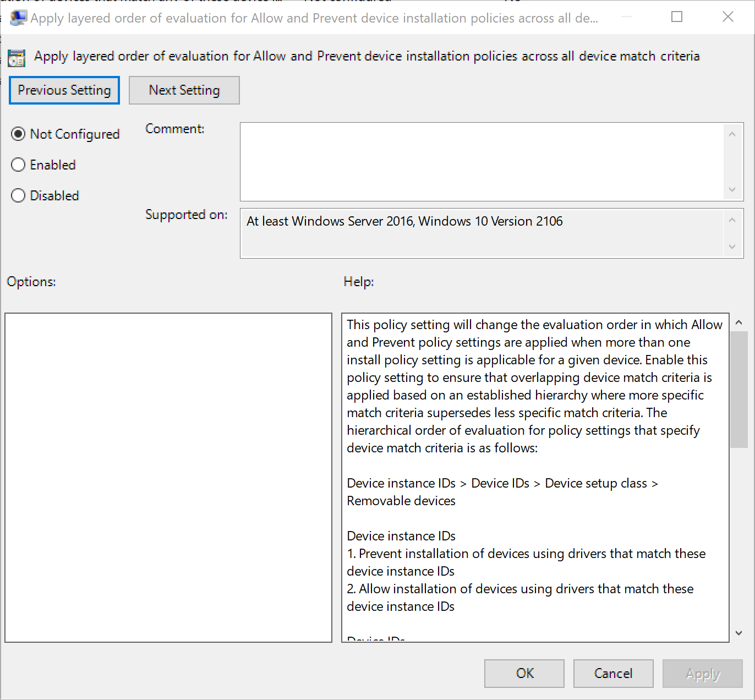Image resolution: width=755 pixels, height=700 pixels.
Task: Click the Supported on scroll down arrow
Action: (732, 247)
